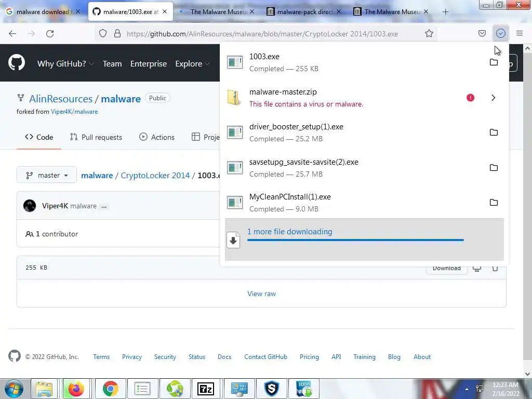Expand malware-master.zip details chevron
This screenshot has height=399, width=532.
494,98
